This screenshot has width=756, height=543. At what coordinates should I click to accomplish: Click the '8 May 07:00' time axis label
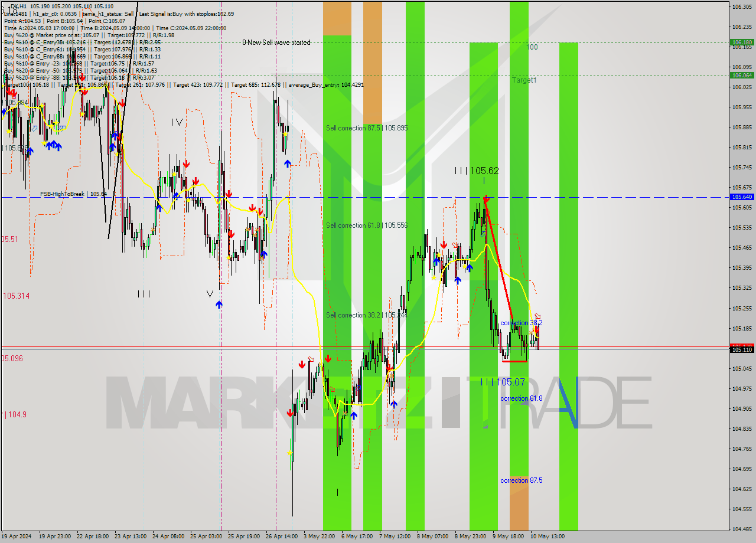432,537
